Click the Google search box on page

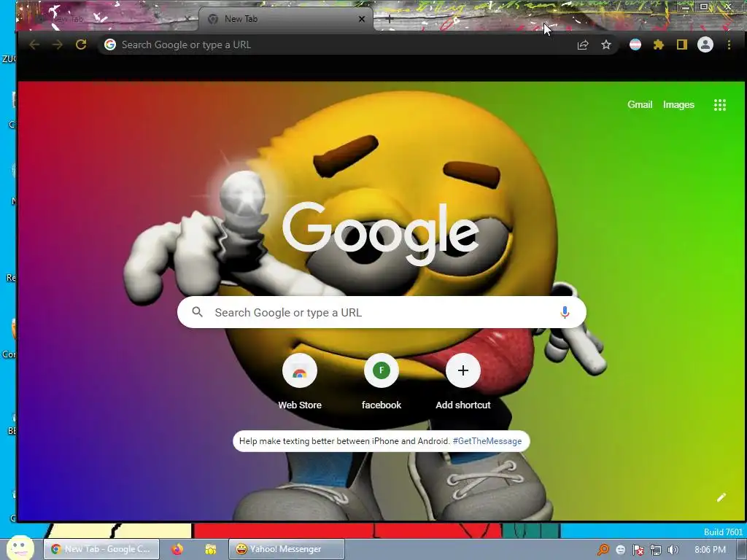(x=382, y=312)
